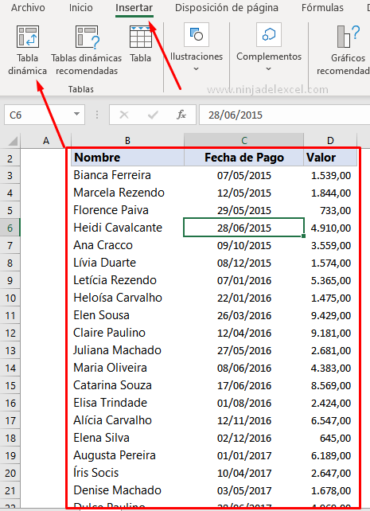
Task: Select cell Lívia Duarte
Action: click(x=128, y=263)
